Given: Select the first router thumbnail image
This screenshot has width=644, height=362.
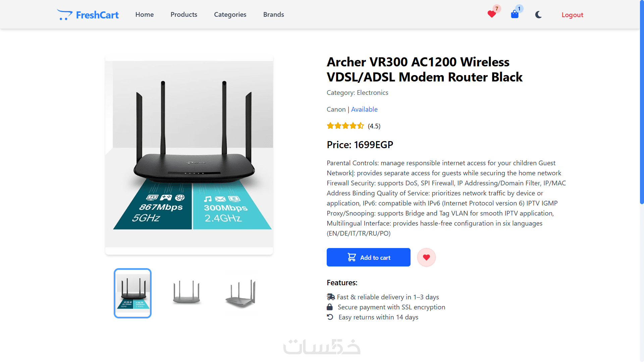Looking at the screenshot, I should pos(133,293).
